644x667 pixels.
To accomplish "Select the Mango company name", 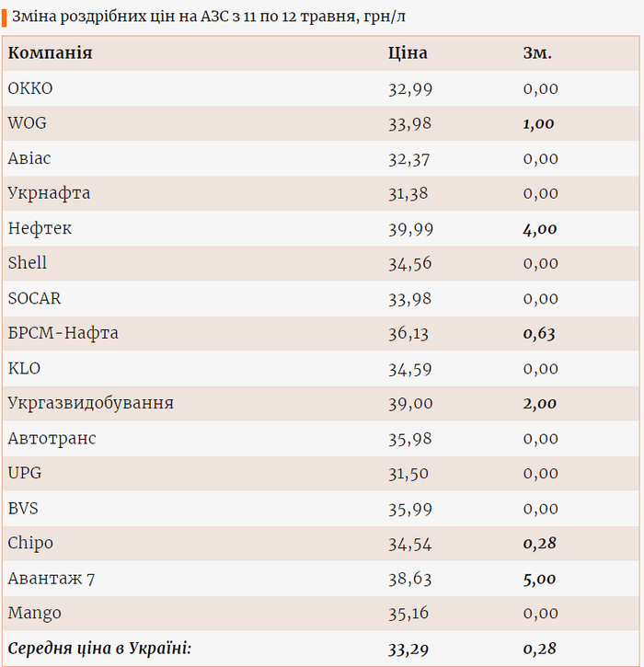I will pyautogui.click(x=34, y=613).
